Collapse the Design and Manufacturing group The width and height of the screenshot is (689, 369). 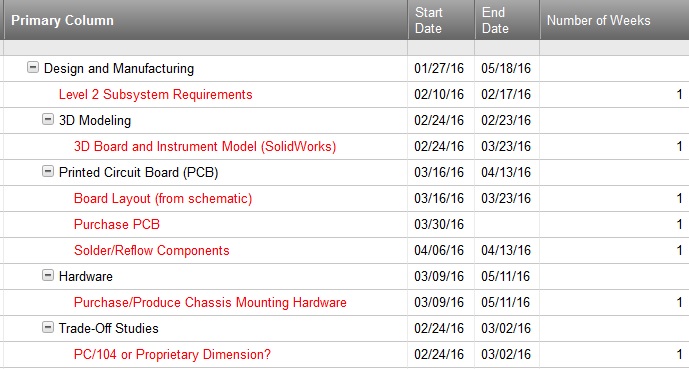coord(33,68)
